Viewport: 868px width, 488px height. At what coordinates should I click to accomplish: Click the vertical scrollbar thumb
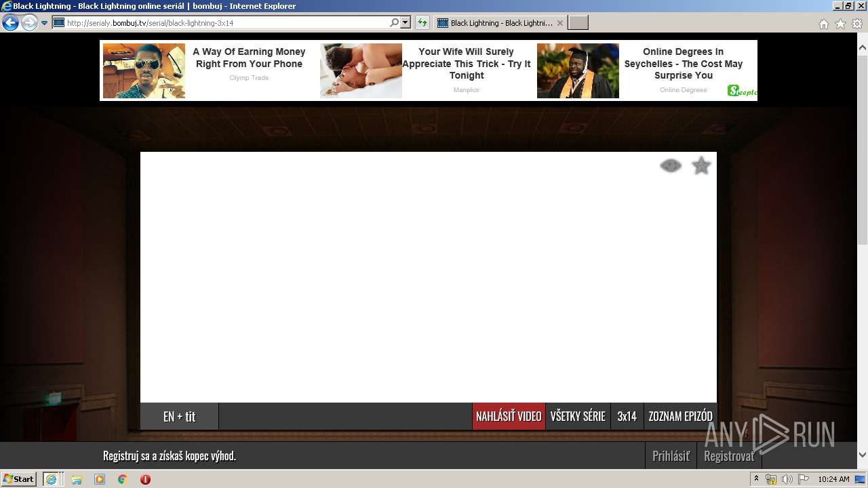point(862,149)
